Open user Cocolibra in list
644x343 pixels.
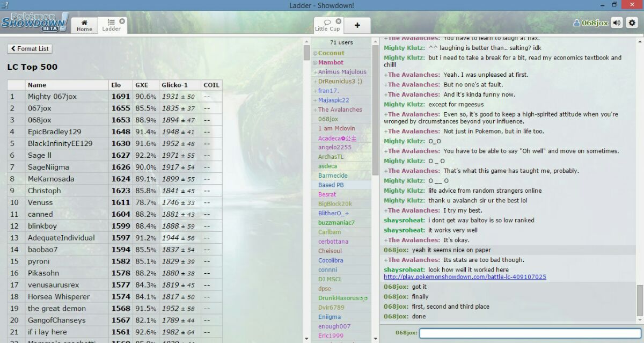point(341,260)
